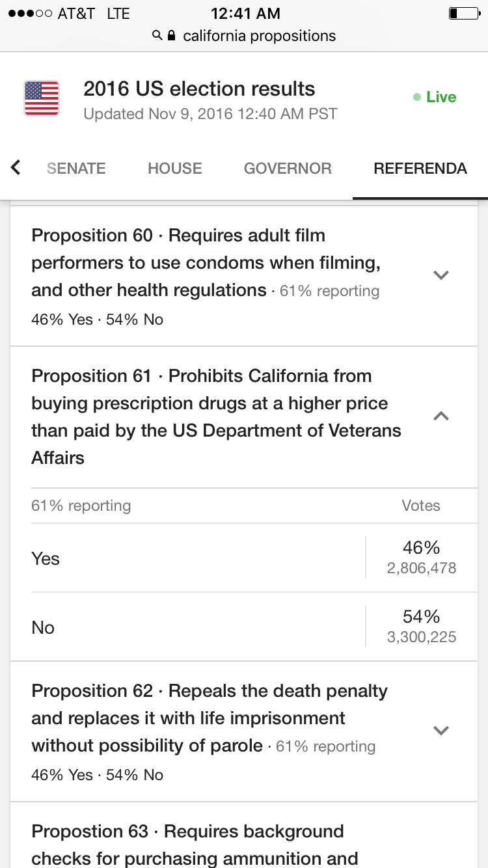Tap the search magnifier icon in address bar
This screenshot has height=868, width=488.
coord(157,35)
